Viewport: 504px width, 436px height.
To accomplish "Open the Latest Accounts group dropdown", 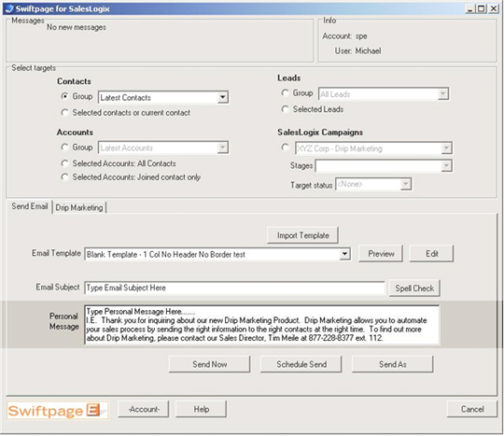I will (x=222, y=148).
